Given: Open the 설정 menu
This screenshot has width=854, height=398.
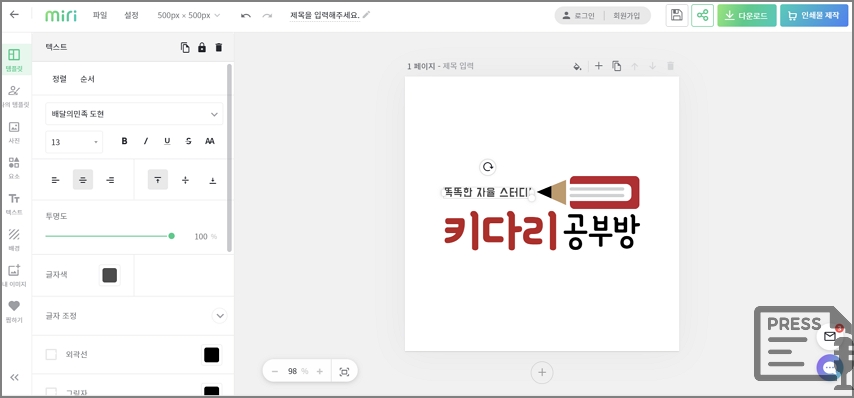Looking at the screenshot, I should point(131,15).
